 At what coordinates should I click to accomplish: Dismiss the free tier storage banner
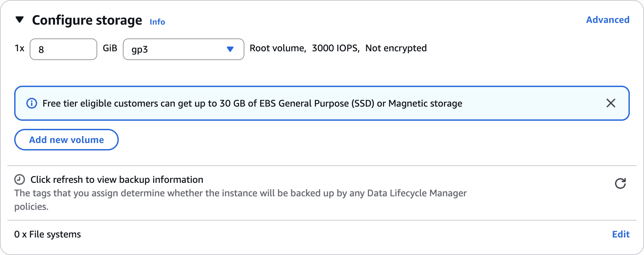click(x=611, y=103)
